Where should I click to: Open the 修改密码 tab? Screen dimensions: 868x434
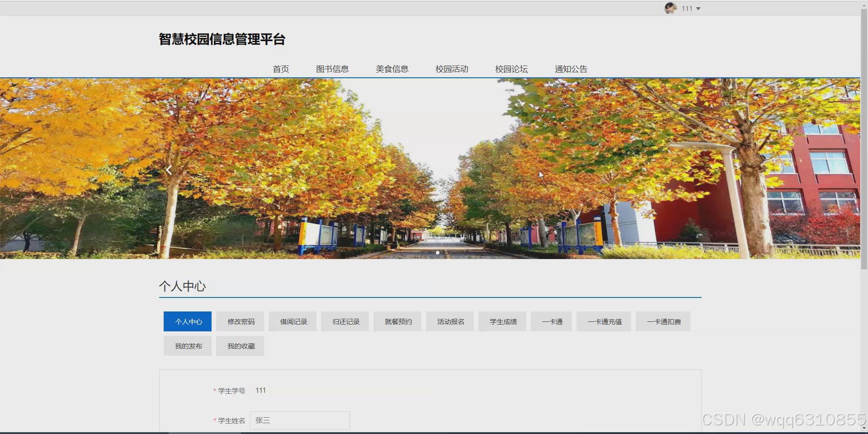[x=240, y=321]
